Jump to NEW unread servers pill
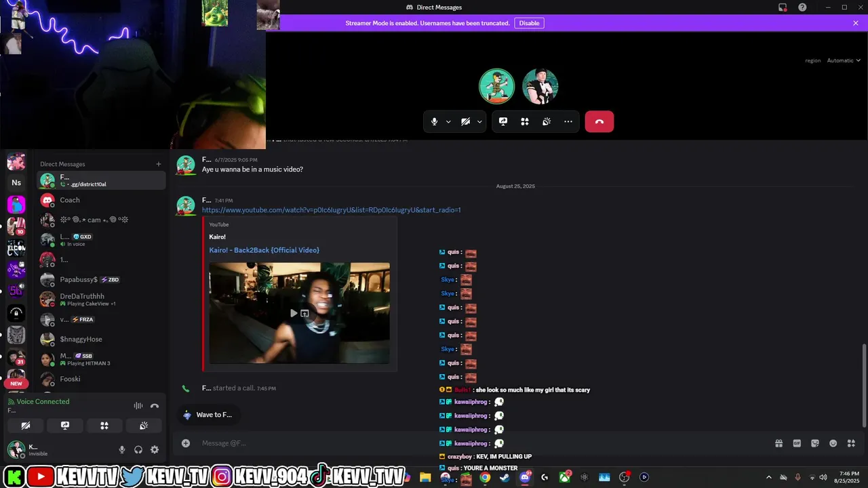The height and width of the screenshot is (488, 868). 16,384
